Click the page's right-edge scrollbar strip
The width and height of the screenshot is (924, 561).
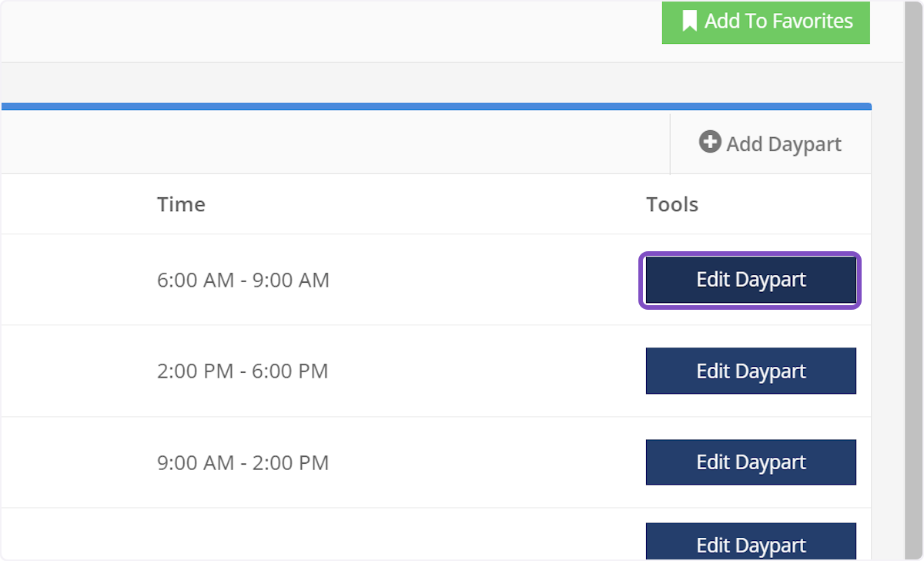click(x=913, y=308)
